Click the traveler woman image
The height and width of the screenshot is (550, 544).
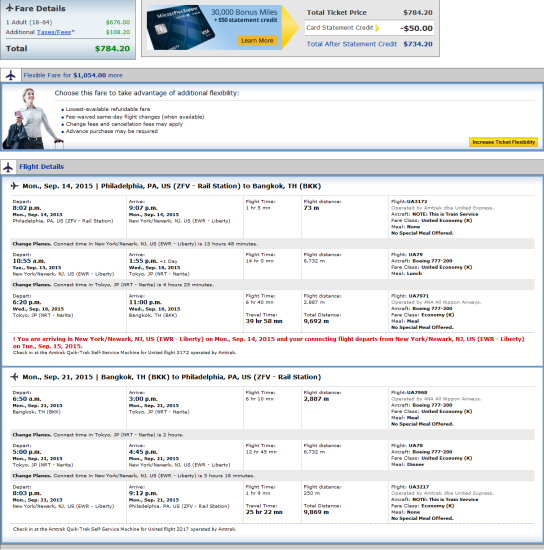(32, 119)
